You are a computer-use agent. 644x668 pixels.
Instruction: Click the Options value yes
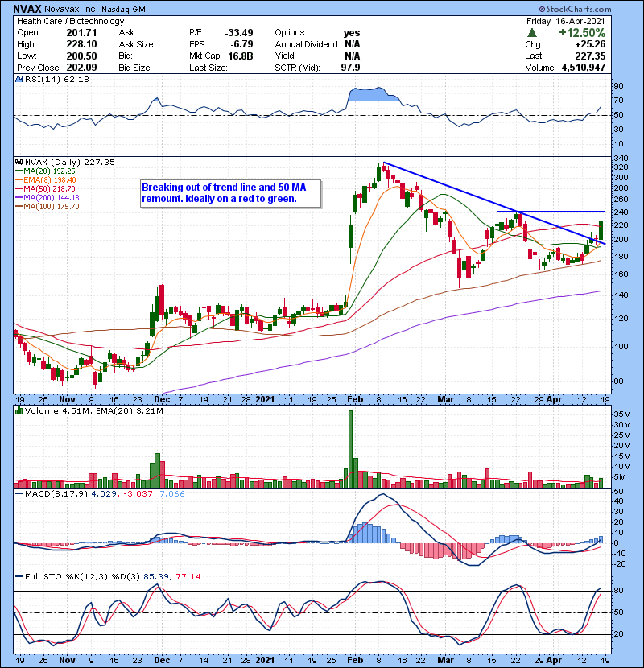tap(352, 33)
